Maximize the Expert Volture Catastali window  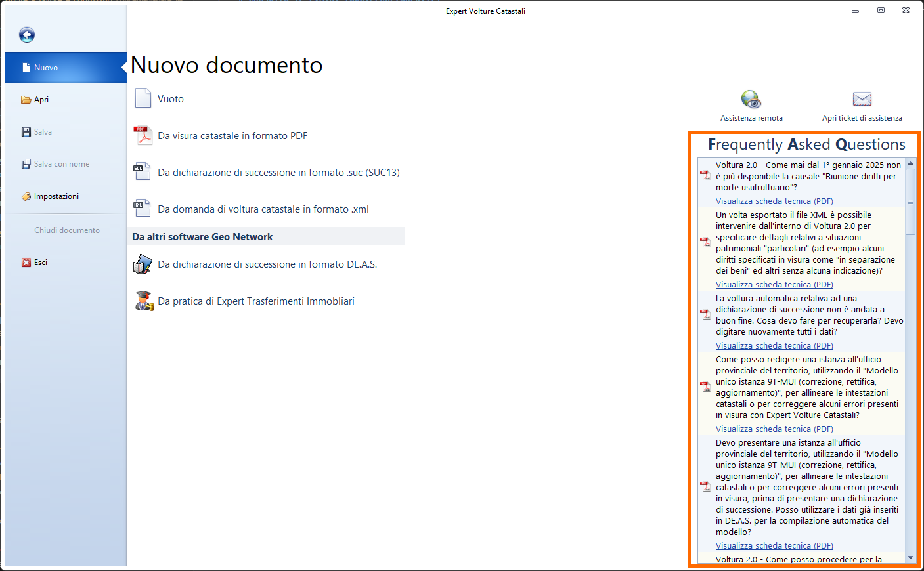point(881,11)
